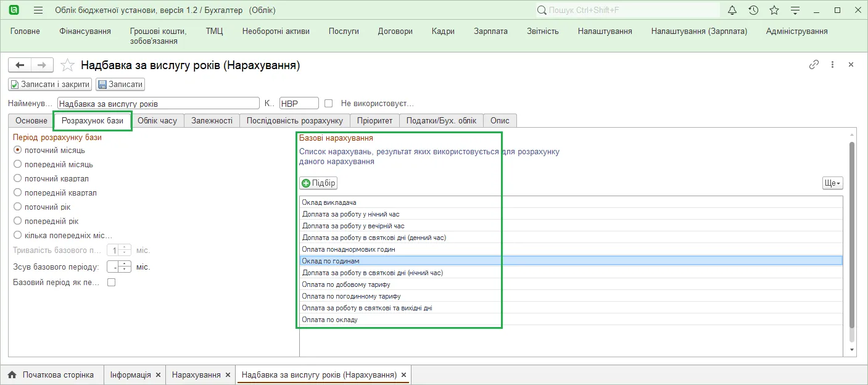Select кілька попередніх міс radio button
The image size is (868, 385).
click(18, 235)
